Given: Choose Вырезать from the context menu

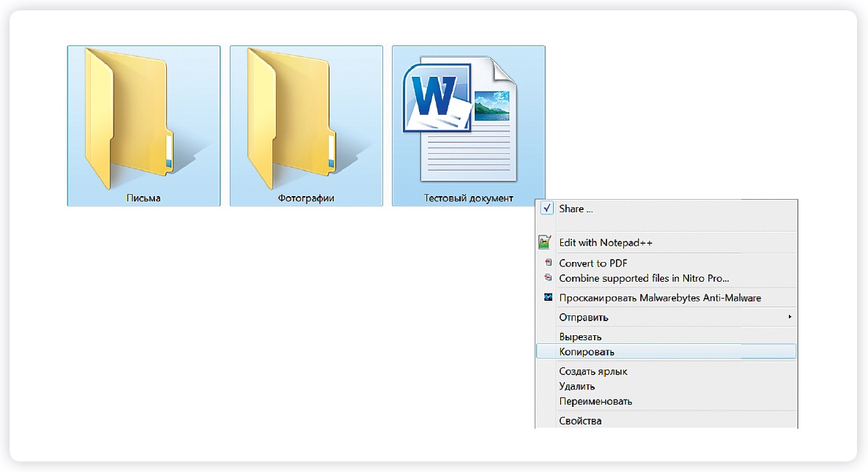Looking at the screenshot, I should point(580,337).
